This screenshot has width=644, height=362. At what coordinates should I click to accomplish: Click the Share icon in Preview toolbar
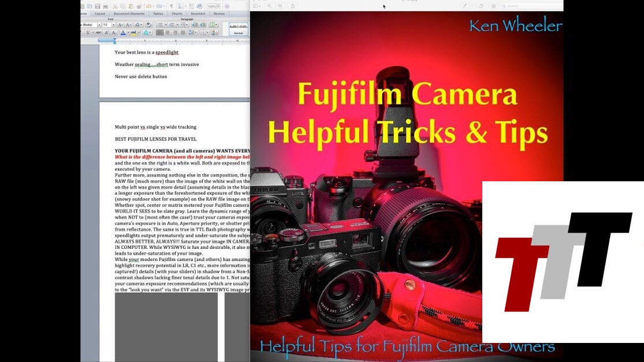pyautogui.click(x=293, y=6)
